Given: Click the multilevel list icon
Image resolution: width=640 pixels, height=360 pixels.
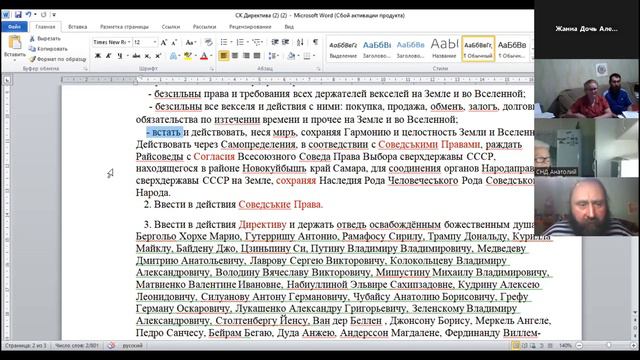Looking at the screenshot, I should click(x=256, y=42).
